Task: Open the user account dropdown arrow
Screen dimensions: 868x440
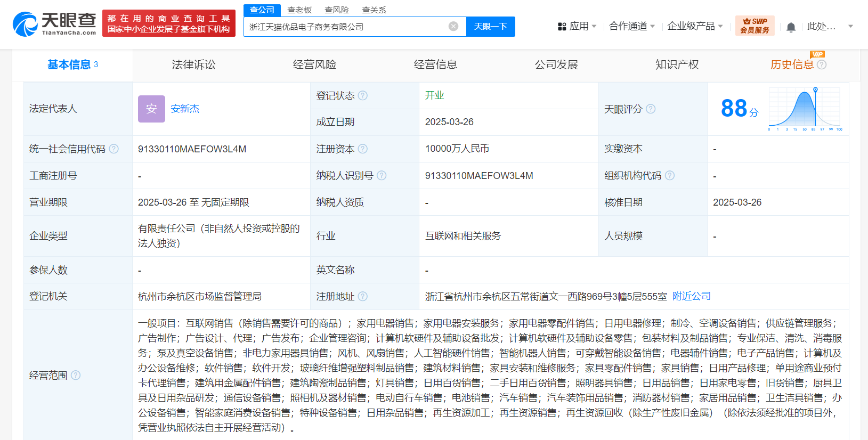Action: (850, 26)
